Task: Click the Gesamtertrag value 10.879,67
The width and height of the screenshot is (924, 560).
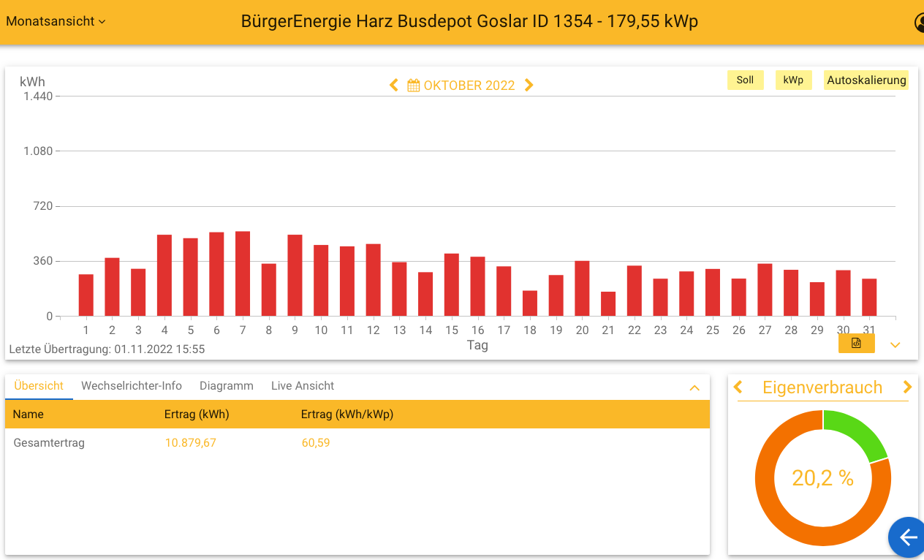Action: point(191,442)
